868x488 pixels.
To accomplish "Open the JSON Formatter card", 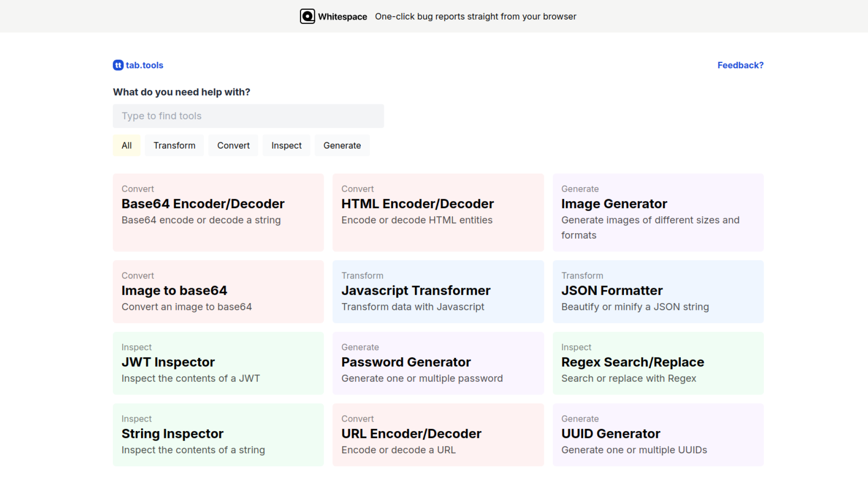I will (x=658, y=291).
